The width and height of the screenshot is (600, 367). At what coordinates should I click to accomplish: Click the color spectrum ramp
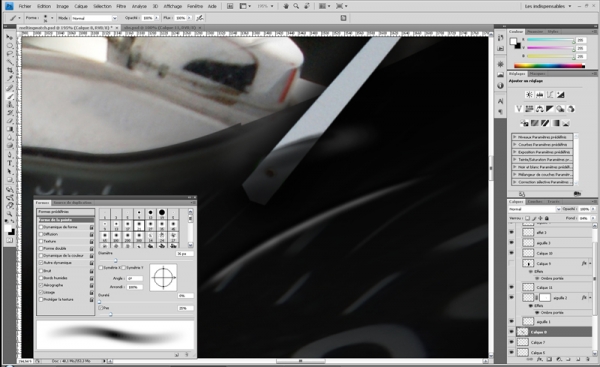[549, 66]
